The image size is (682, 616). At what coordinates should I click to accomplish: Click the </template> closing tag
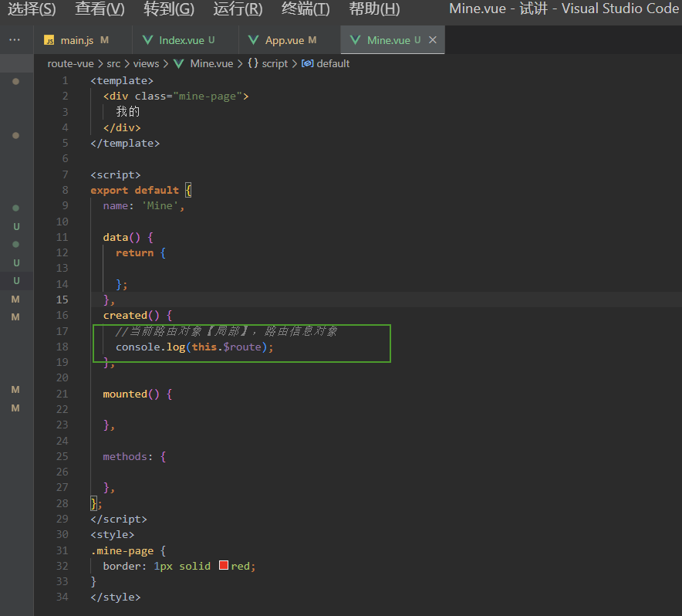[x=125, y=144]
